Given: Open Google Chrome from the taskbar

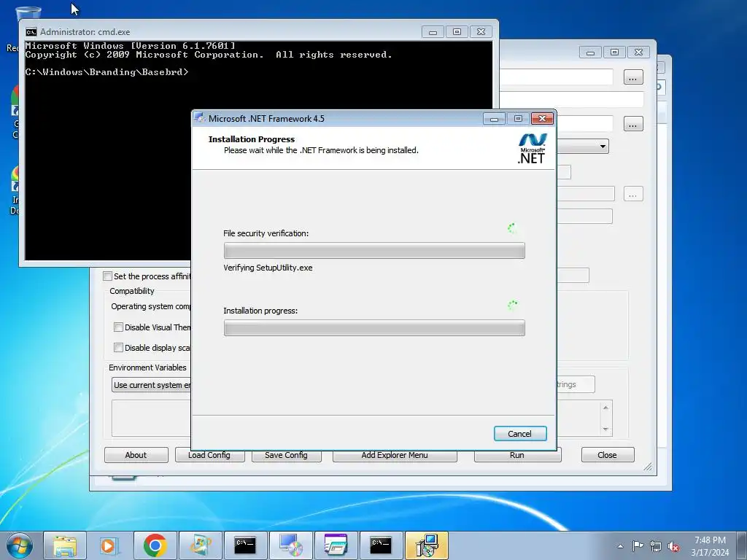Looking at the screenshot, I should (x=155, y=545).
